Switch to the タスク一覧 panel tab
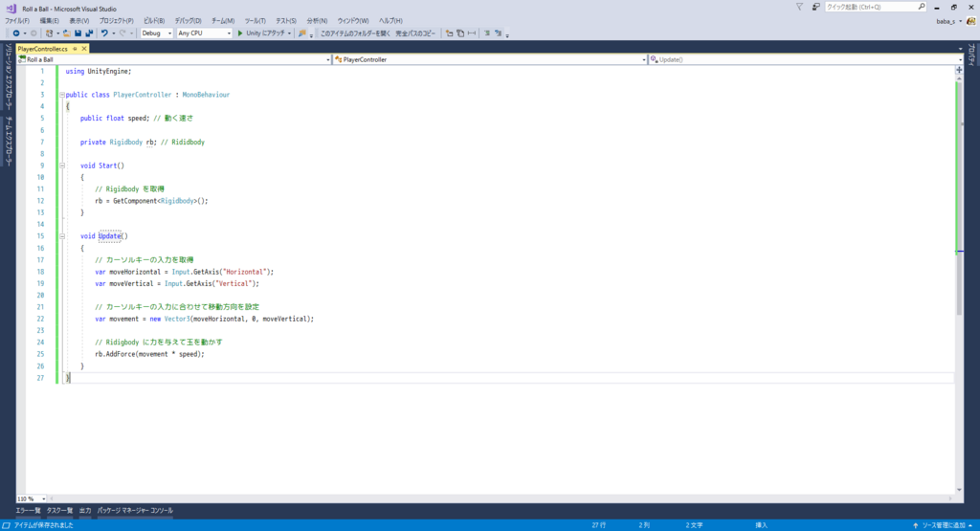The width and height of the screenshot is (980, 531). pos(59,510)
